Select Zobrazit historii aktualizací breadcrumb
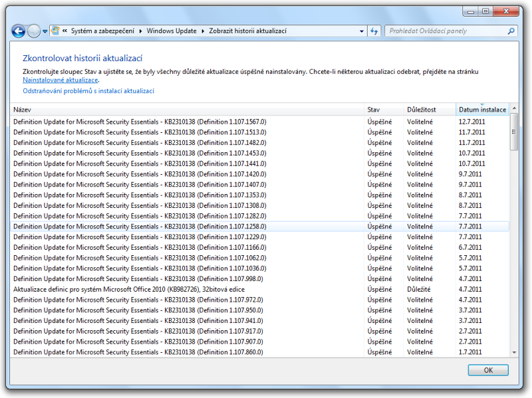Viewport: 532px width, 398px height. 247,31
